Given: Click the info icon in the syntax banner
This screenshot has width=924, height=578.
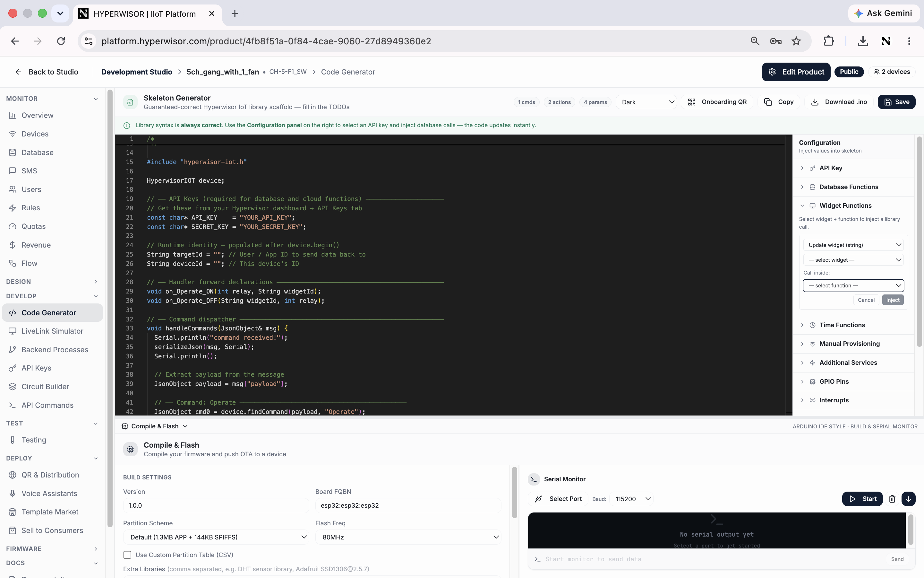Looking at the screenshot, I should point(127,125).
